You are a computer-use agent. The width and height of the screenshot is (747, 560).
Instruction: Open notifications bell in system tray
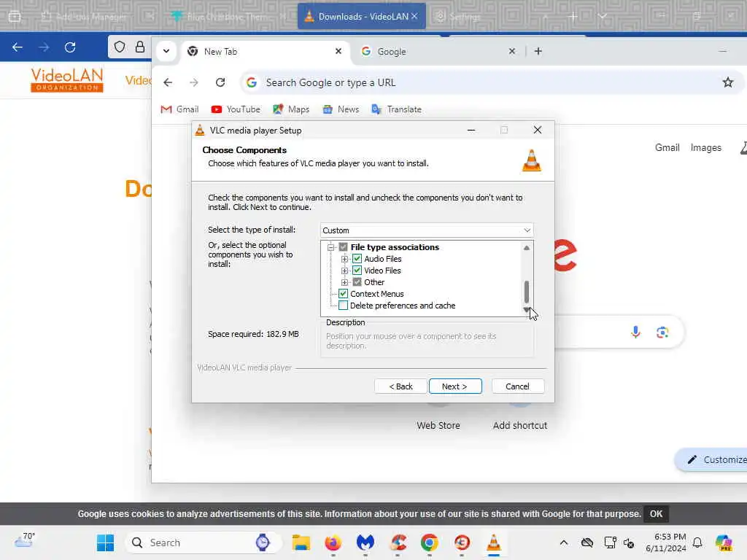pos(697,542)
